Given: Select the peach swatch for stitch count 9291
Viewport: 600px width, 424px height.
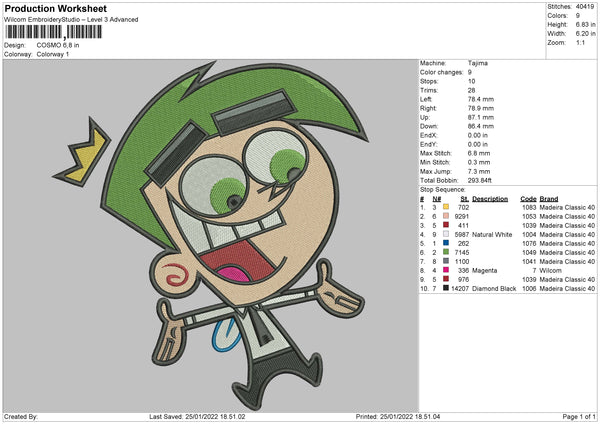Looking at the screenshot, I should (x=446, y=216).
